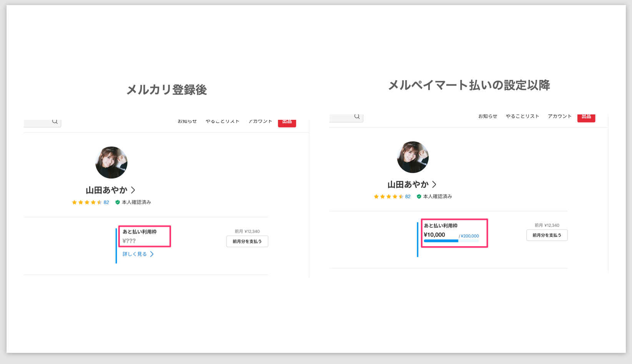Click 前月分を支払う button in right mockup
The width and height of the screenshot is (632, 364).
point(547,235)
